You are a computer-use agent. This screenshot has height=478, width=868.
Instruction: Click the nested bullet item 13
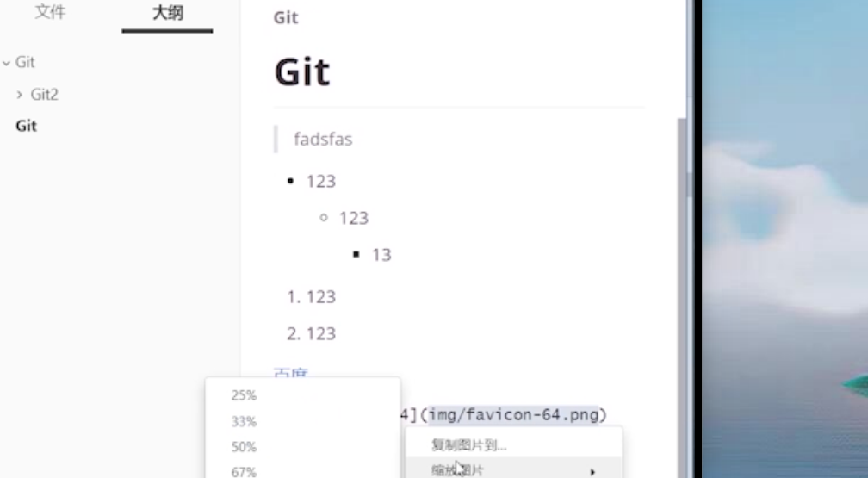point(381,255)
